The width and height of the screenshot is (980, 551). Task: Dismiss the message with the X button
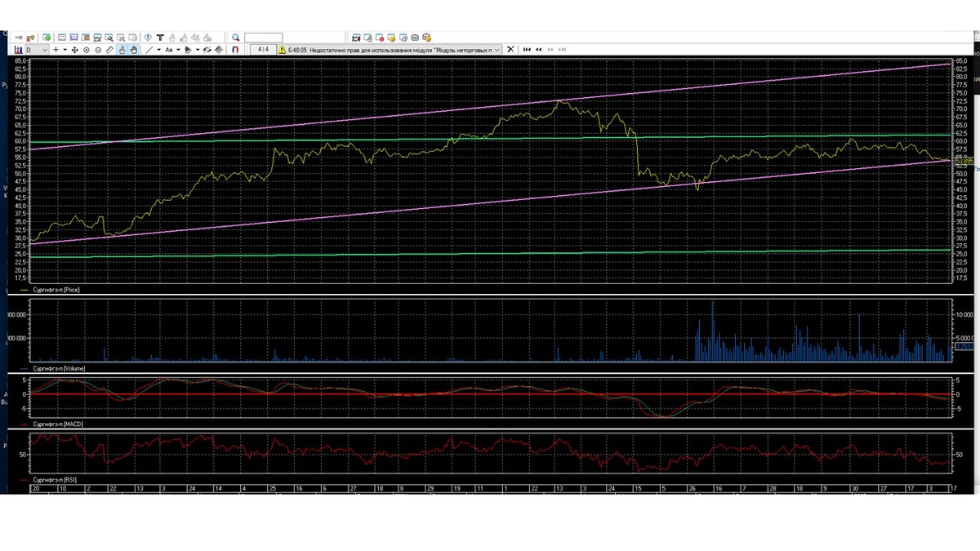click(x=510, y=49)
